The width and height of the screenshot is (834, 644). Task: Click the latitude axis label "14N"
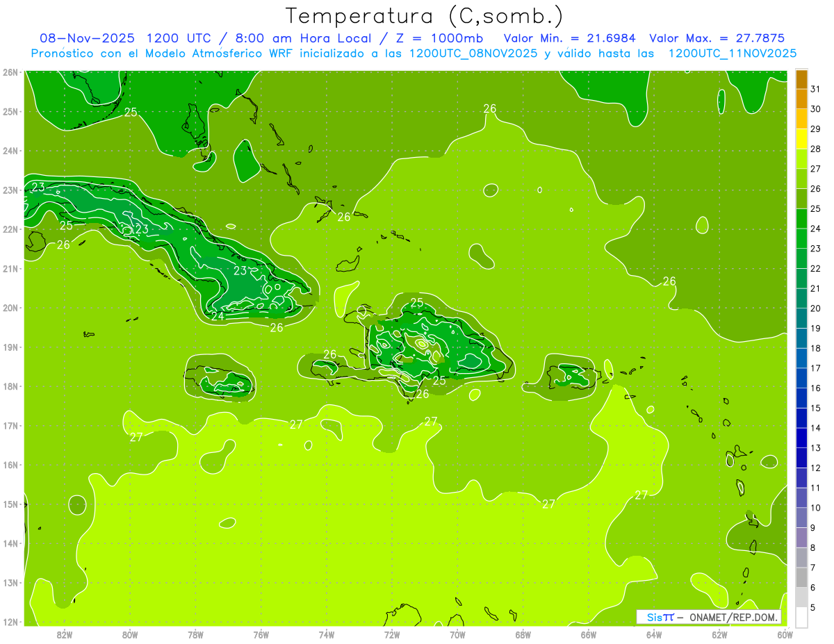[10, 543]
